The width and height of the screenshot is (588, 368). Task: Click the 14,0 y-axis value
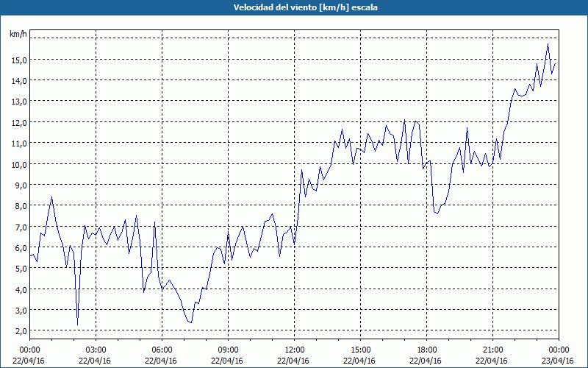tap(20, 80)
